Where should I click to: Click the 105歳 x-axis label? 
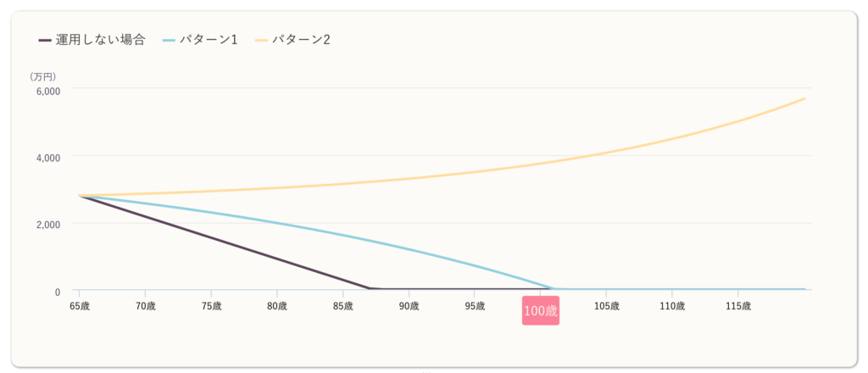click(606, 305)
